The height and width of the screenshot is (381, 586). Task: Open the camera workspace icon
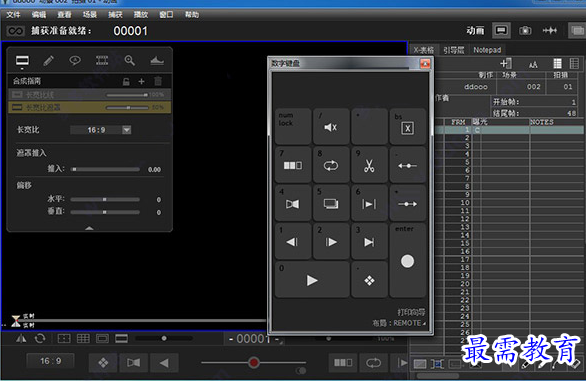pos(525,30)
